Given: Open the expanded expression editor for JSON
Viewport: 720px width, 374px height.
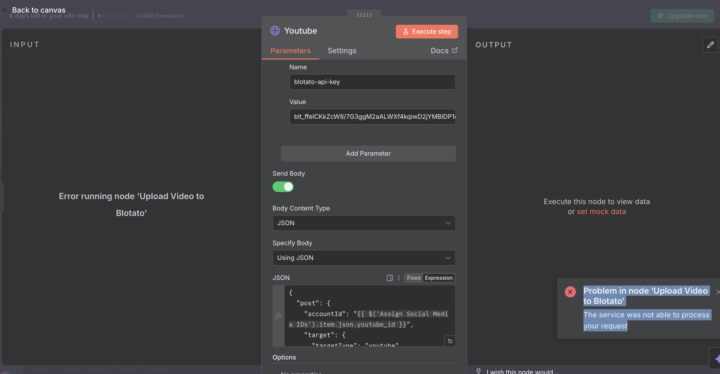Looking at the screenshot, I should (x=450, y=341).
